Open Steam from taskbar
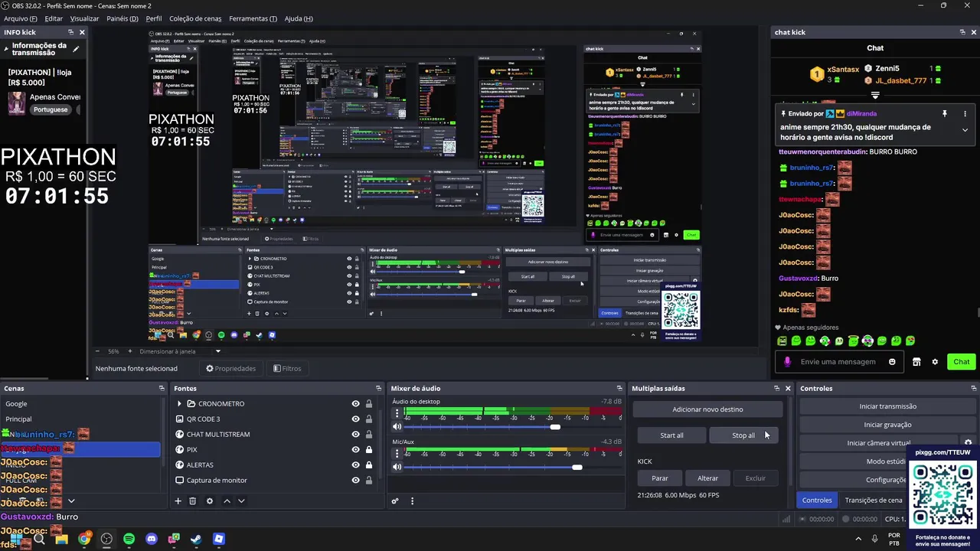 click(x=196, y=539)
